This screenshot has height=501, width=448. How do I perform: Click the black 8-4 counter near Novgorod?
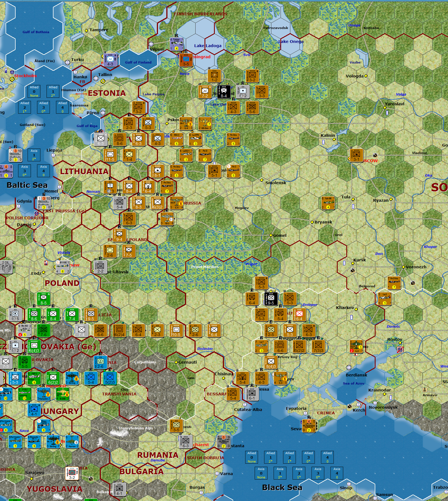click(x=224, y=92)
